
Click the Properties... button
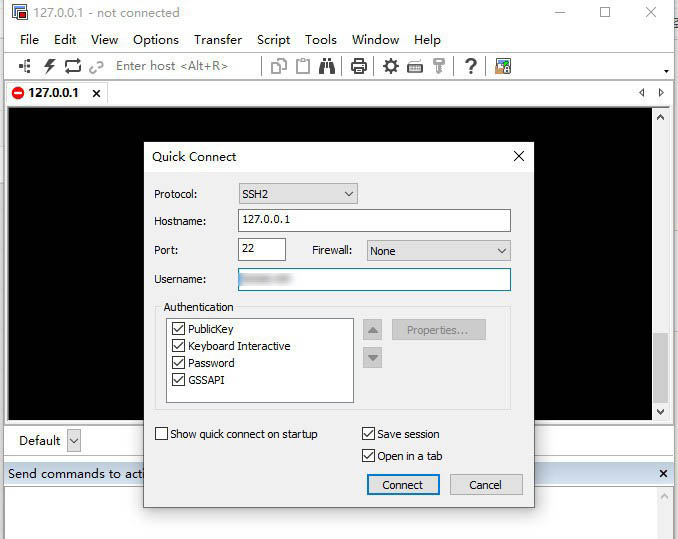click(x=438, y=330)
